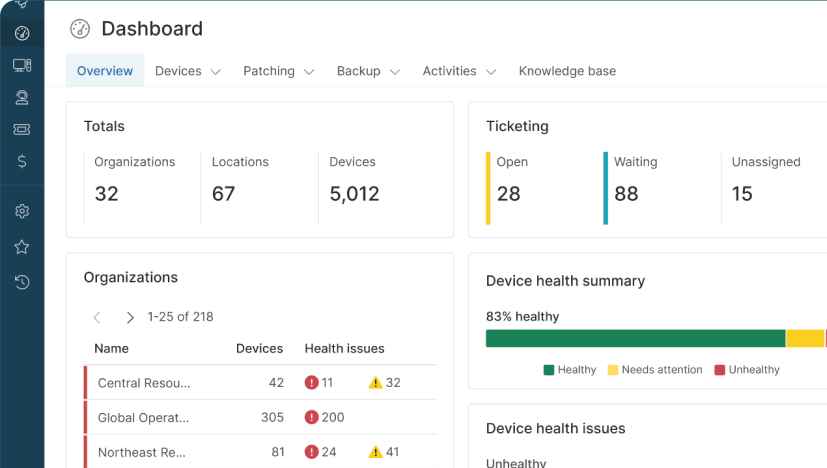Open the administration gear icon in sidebar
The height and width of the screenshot is (468, 827).
click(22, 211)
